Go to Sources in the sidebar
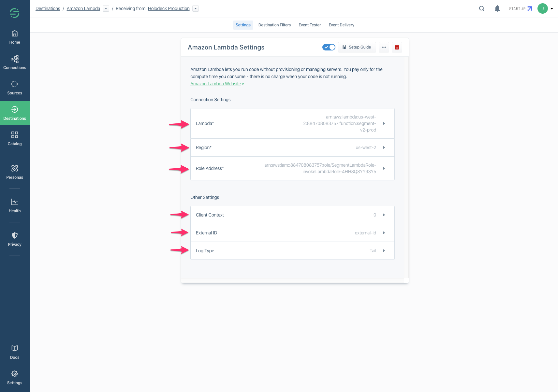558x392 pixels. pos(15,88)
